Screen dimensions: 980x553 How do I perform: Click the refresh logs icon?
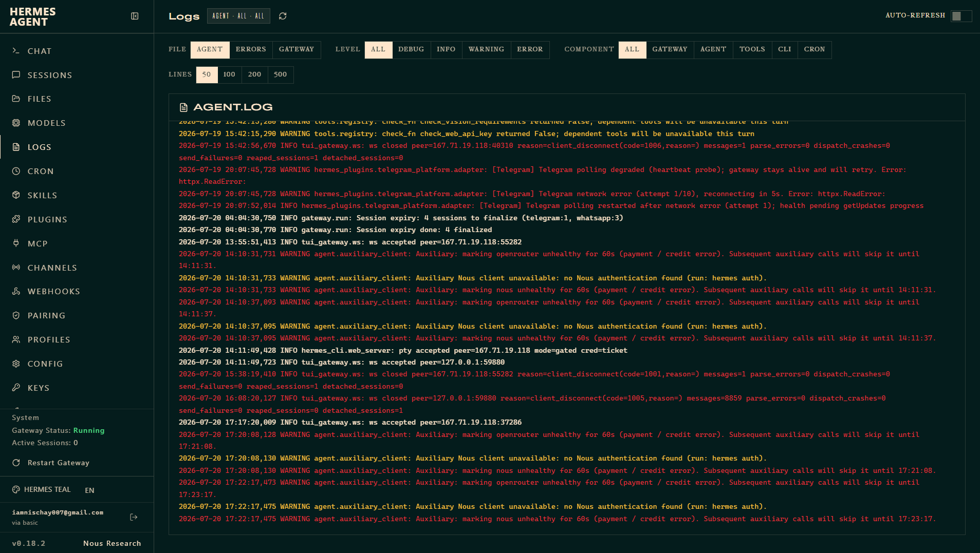pos(283,16)
